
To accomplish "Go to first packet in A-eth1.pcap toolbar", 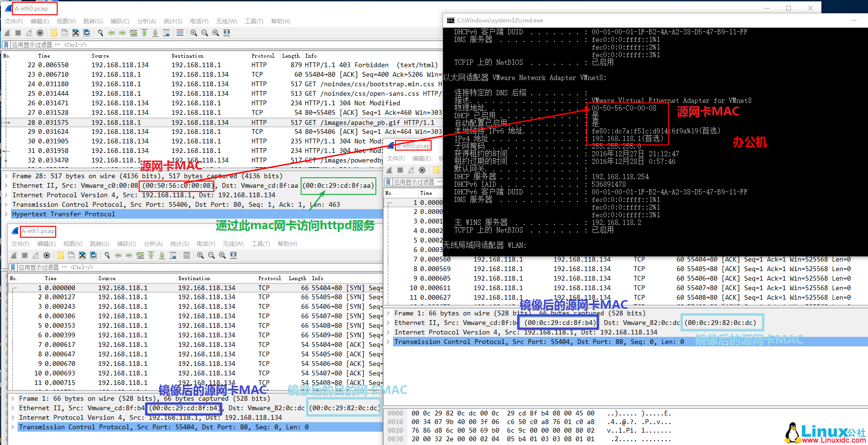I will pyautogui.click(x=151, y=255).
